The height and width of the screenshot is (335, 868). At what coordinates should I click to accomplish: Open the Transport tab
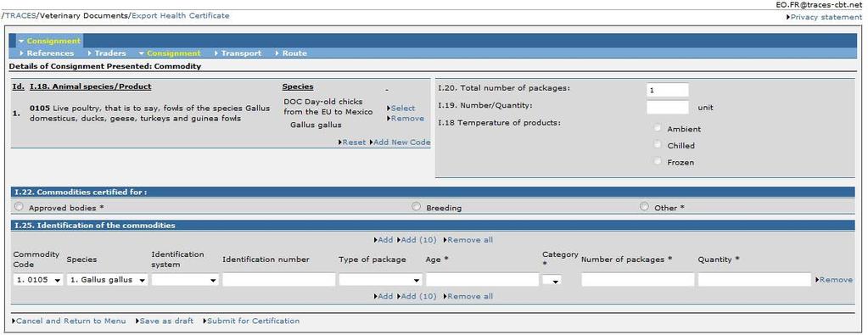tap(241, 53)
